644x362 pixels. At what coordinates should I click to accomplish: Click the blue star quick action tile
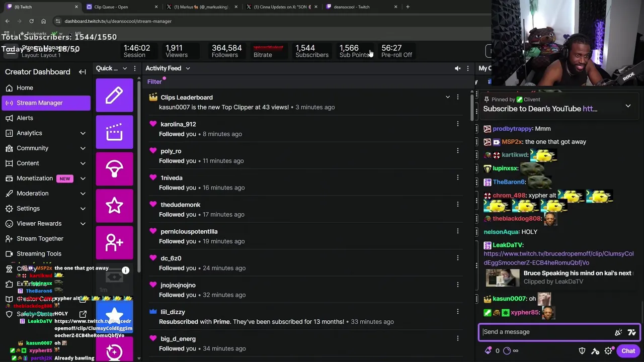114,316
